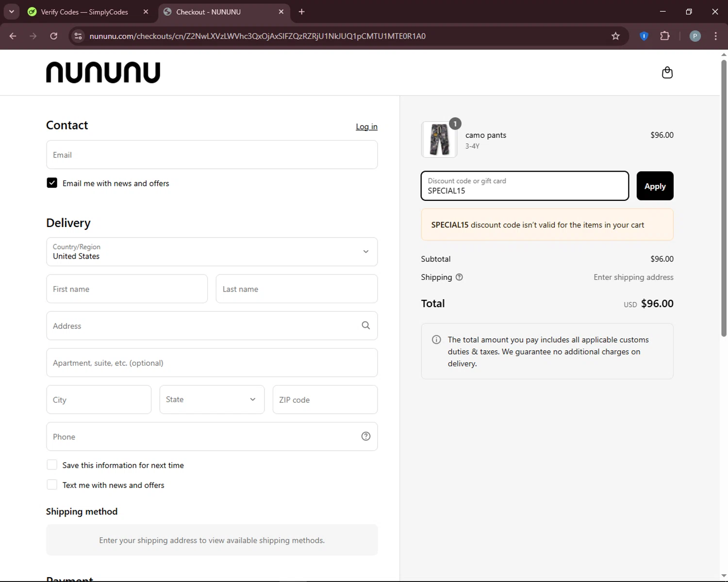Viewport: 728px width, 582px height.
Task: Bookmark this page with the star icon
Action: 615,36
